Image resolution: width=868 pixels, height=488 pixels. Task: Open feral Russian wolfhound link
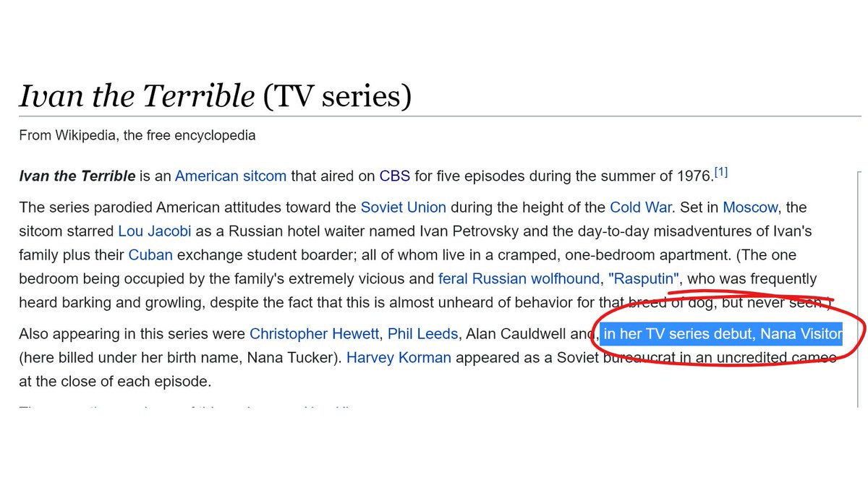[x=519, y=278]
